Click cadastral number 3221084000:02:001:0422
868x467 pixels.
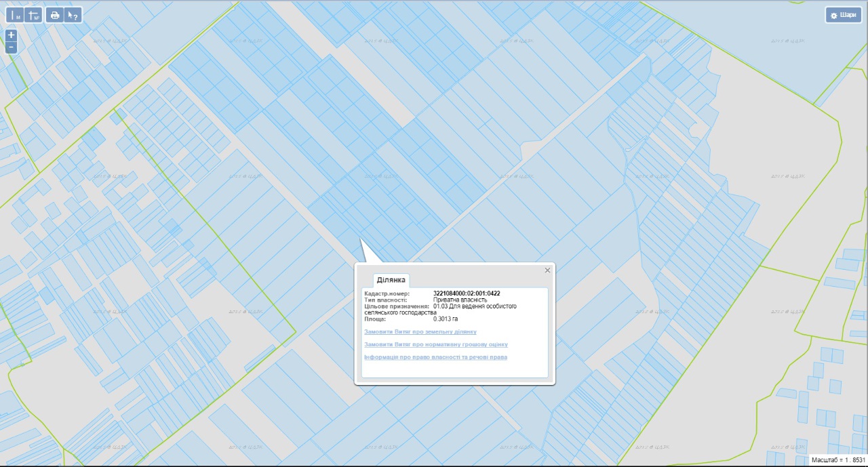(x=467, y=293)
